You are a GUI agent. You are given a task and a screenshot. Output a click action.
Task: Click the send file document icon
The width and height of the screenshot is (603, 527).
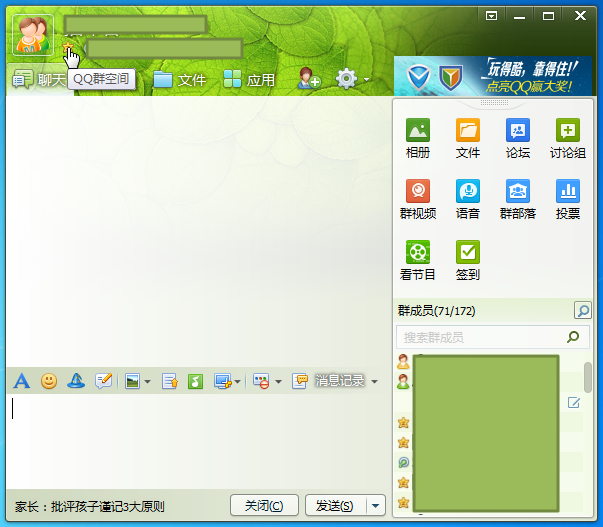click(x=170, y=382)
